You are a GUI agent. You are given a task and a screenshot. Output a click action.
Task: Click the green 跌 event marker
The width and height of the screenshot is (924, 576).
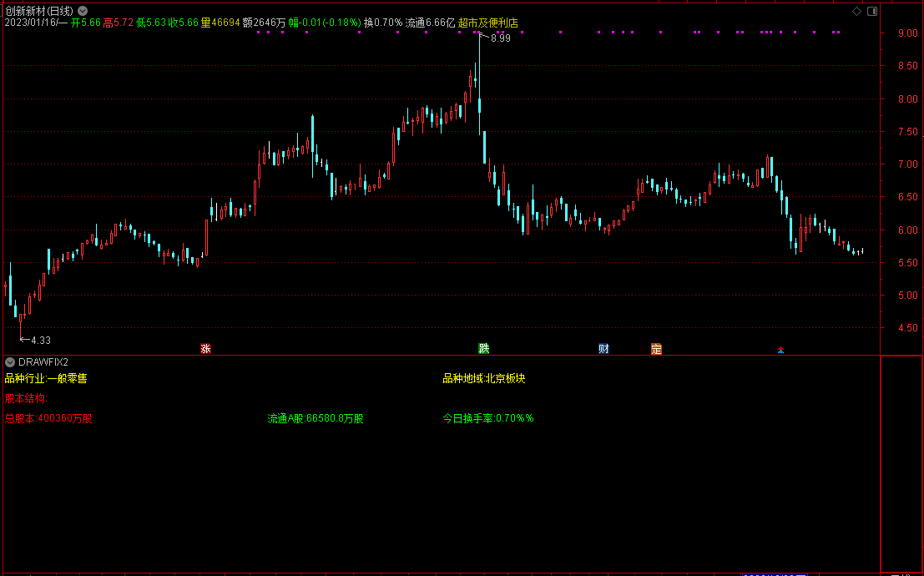click(483, 348)
